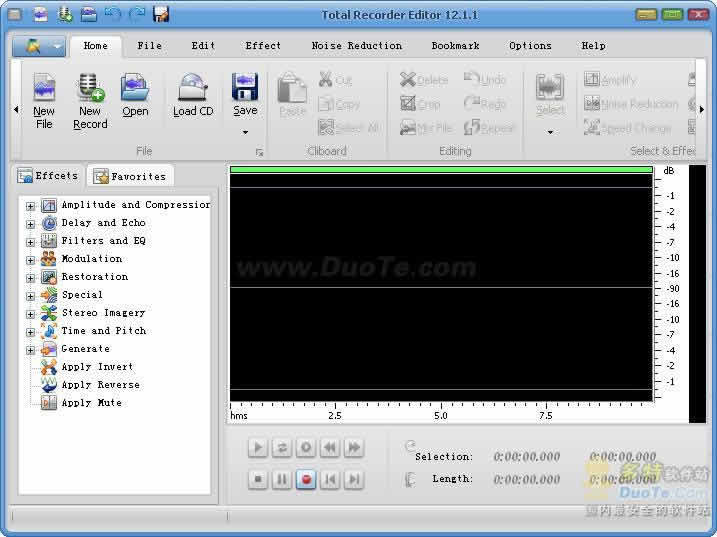This screenshot has height=537, width=717.
Task: Open the Bookmark ribbon tab
Action: (455, 46)
